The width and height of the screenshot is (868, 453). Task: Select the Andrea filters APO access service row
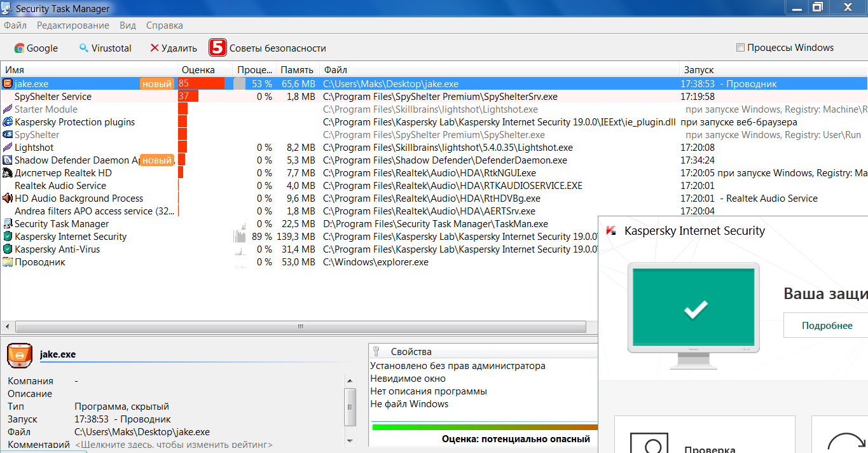click(434, 211)
